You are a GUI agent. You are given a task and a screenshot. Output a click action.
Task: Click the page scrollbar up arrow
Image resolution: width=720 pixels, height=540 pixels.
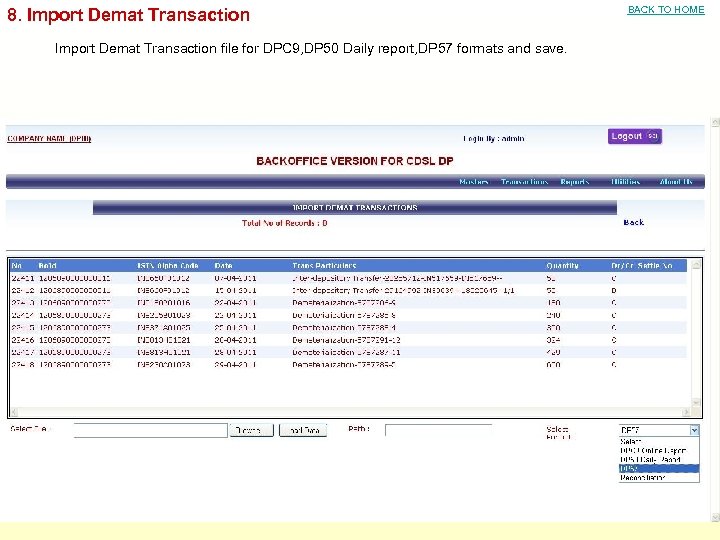[x=715, y=122]
